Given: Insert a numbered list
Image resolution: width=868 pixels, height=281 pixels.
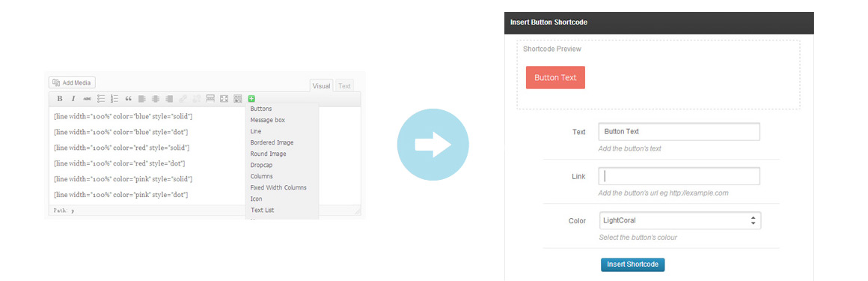Looking at the screenshot, I should point(114,99).
